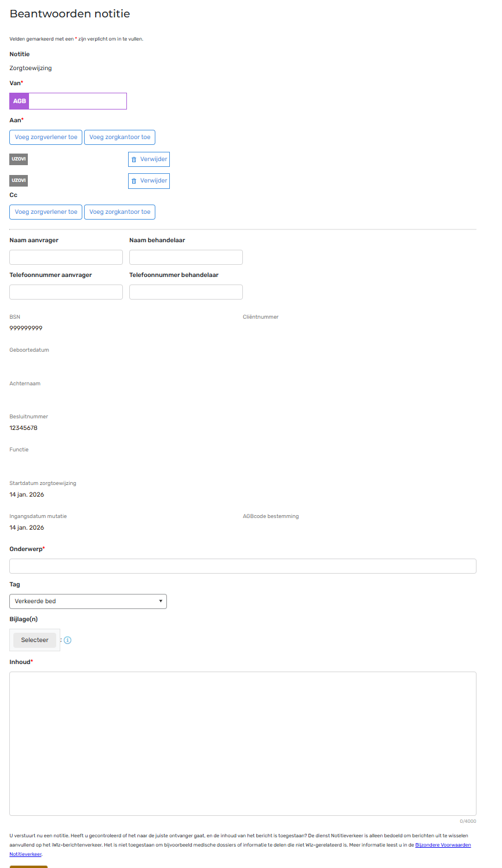Add zorgverlener under the Aan section
The image size is (502, 868).
pyautogui.click(x=46, y=137)
